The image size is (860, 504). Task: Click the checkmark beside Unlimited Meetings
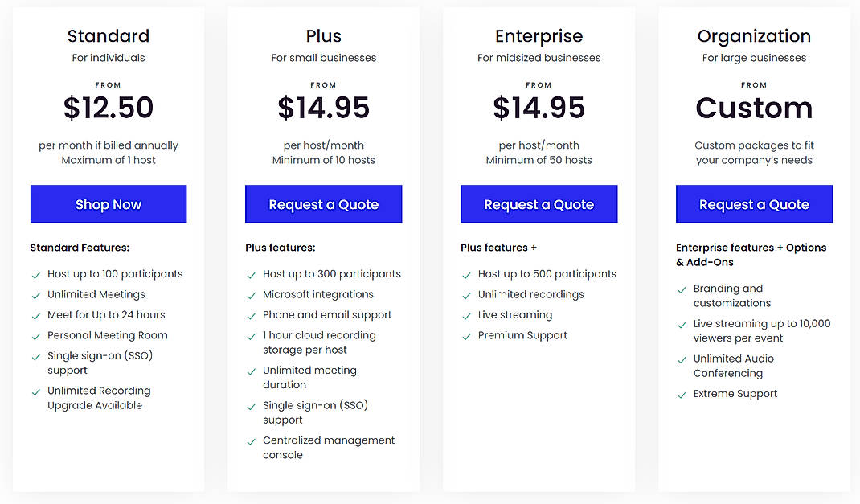[x=35, y=294]
